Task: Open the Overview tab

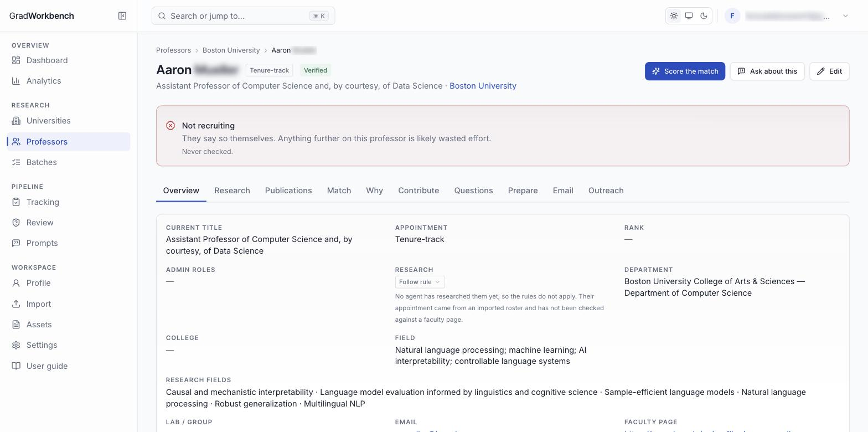Action: pos(181,191)
